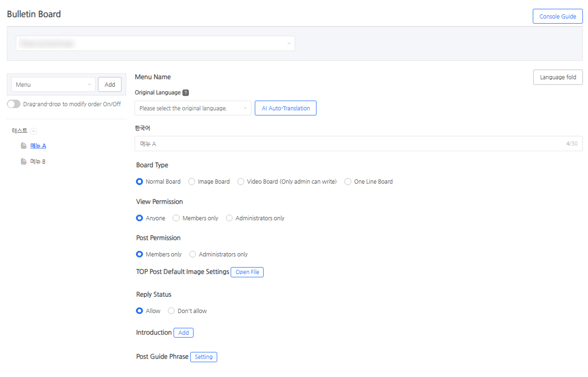Select Don't allow for Reply Status
Image resolution: width=588 pixels, height=377 pixels.
pos(171,311)
